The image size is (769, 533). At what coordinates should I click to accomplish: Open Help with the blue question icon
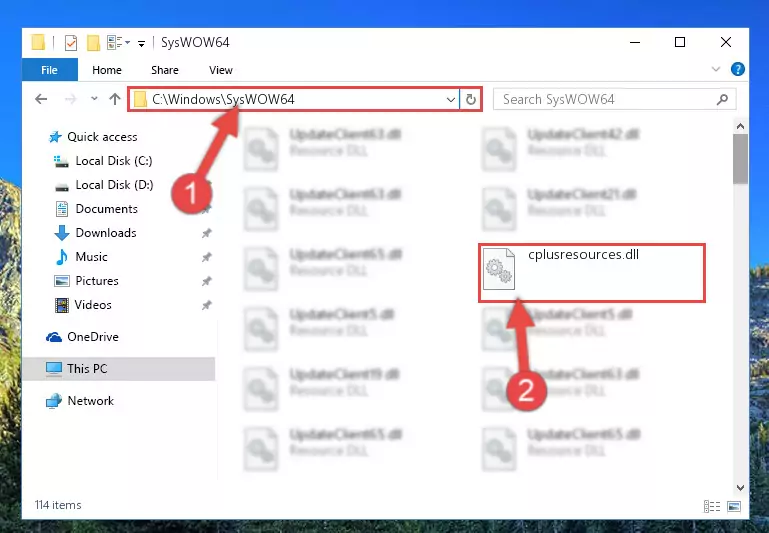coord(737,69)
